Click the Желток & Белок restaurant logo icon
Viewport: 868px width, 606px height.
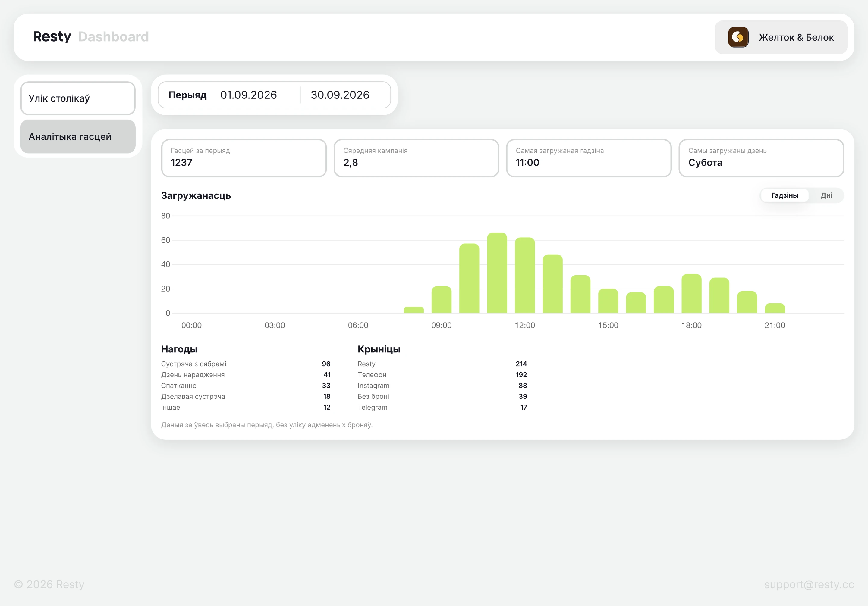(x=738, y=37)
